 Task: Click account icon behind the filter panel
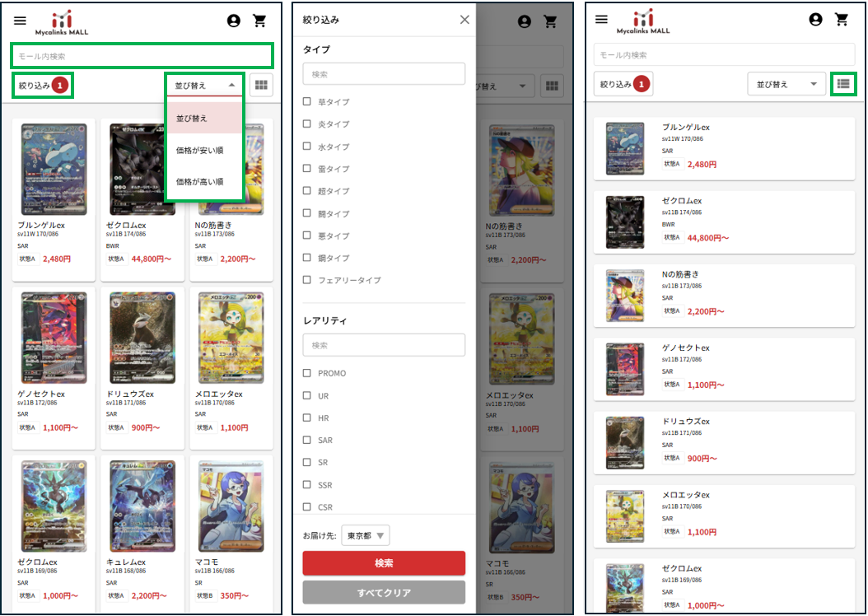(x=525, y=21)
